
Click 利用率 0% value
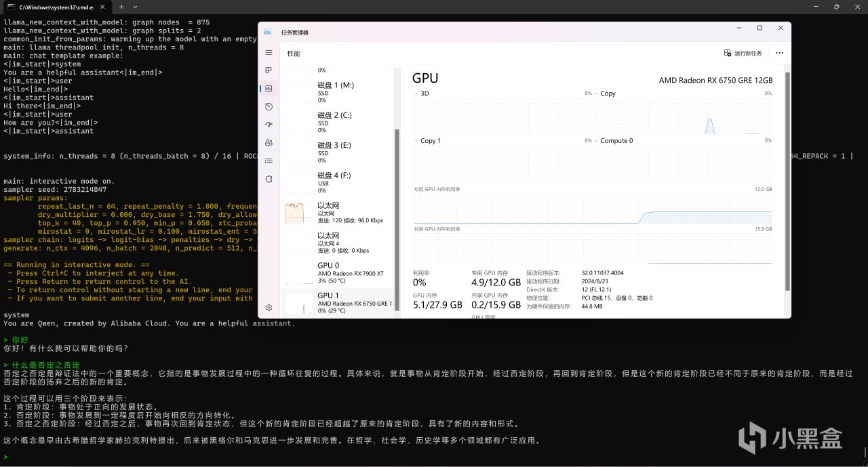click(420, 282)
